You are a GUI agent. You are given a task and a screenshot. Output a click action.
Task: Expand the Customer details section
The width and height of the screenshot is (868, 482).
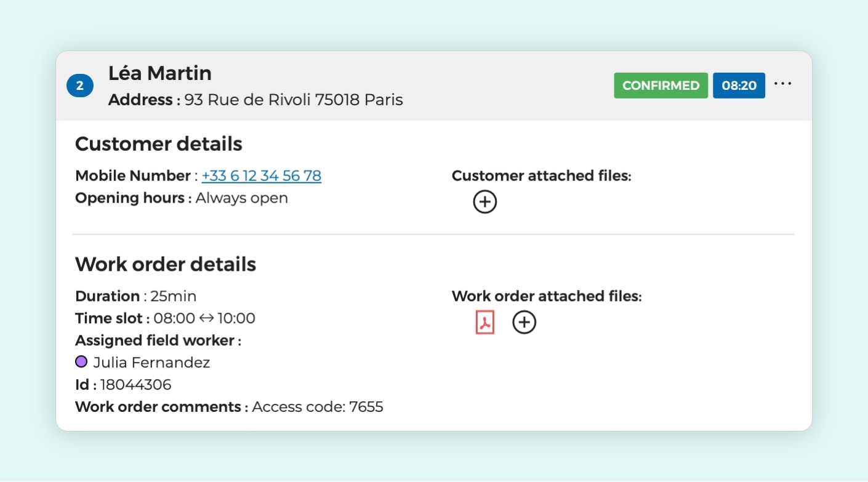pyautogui.click(x=158, y=143)
